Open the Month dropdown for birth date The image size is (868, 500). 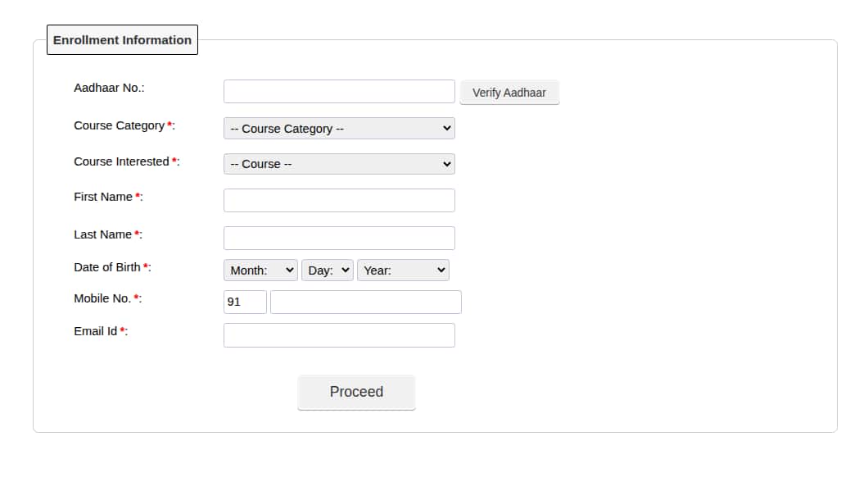tap(260, 270)
